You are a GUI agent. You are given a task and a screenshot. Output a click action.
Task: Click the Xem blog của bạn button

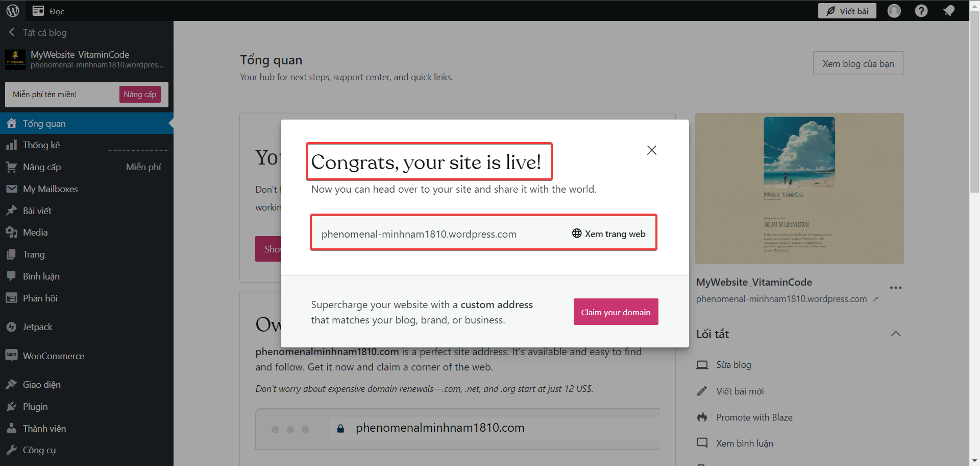[858, 64]
